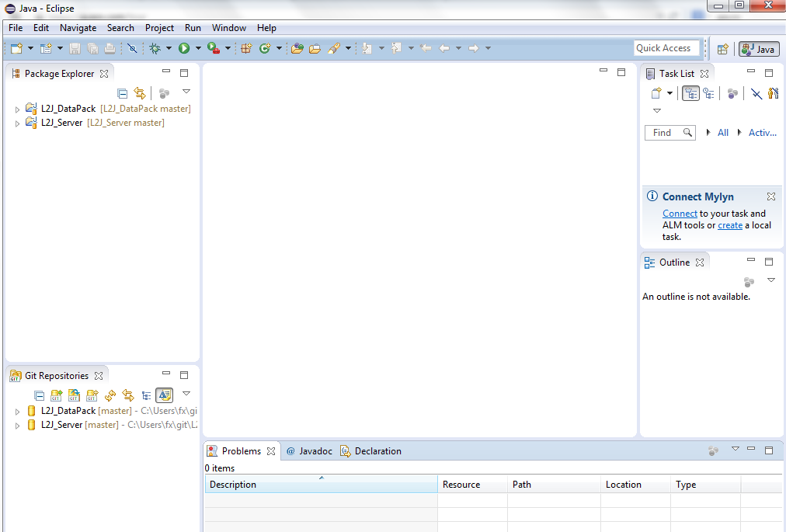Click the All working set link
Viewport: 786px width, 532px height.
[x=723, y=133]
